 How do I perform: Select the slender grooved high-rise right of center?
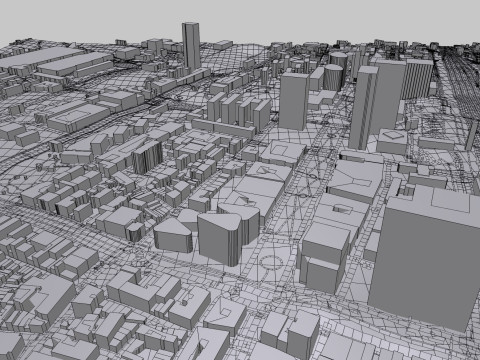364,108
